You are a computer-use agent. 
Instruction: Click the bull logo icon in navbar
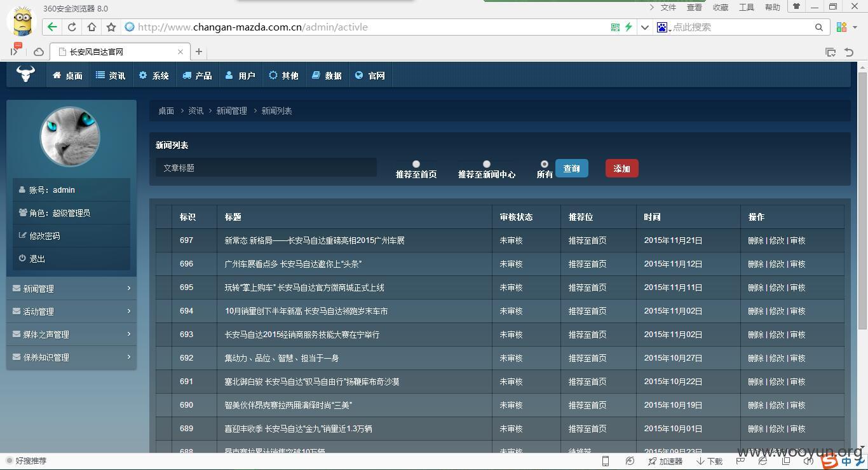[25, 74]
